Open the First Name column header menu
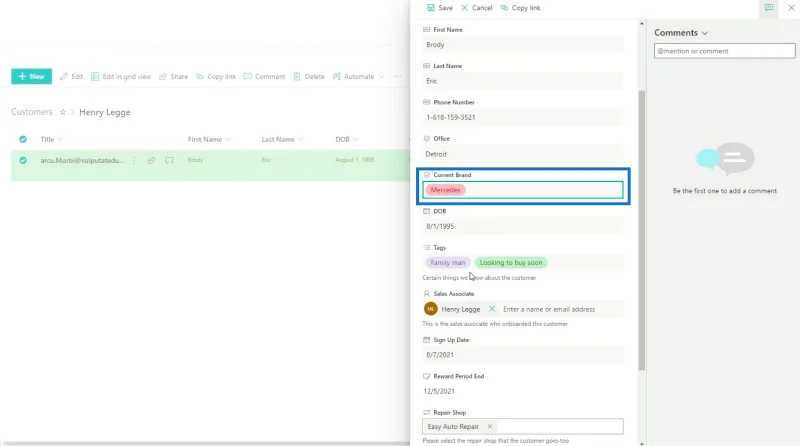Image resolution: width=800 pixels, height=446 pixels. (x=209, y=139)
